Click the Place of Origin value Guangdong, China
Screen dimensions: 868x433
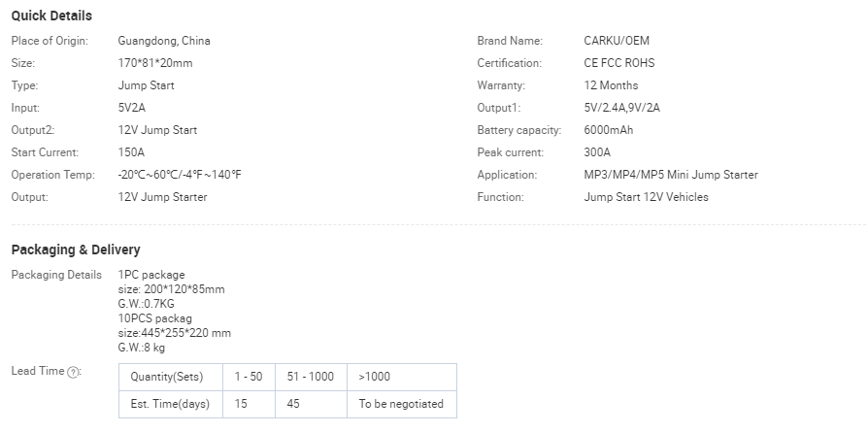tap(164, 41)
